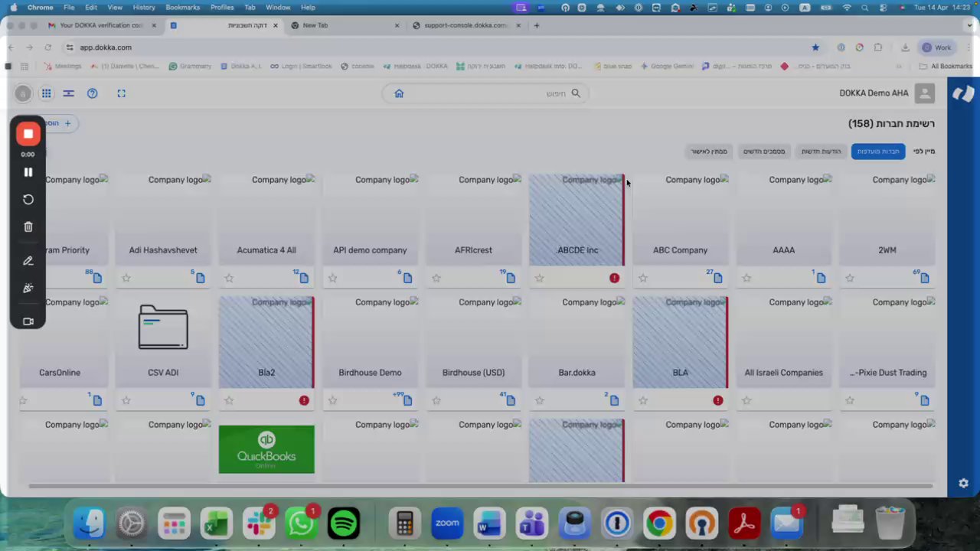This screenshot has height=551, width=980.
Task: Open the user avatar next to DOKKA Demo AHA
Action: 925,93
